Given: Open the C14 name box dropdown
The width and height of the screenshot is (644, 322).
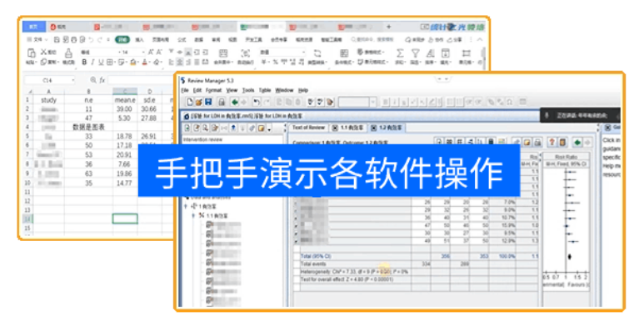Looking at the screenshot, I should pyautogui.click(x=73, y=80).
